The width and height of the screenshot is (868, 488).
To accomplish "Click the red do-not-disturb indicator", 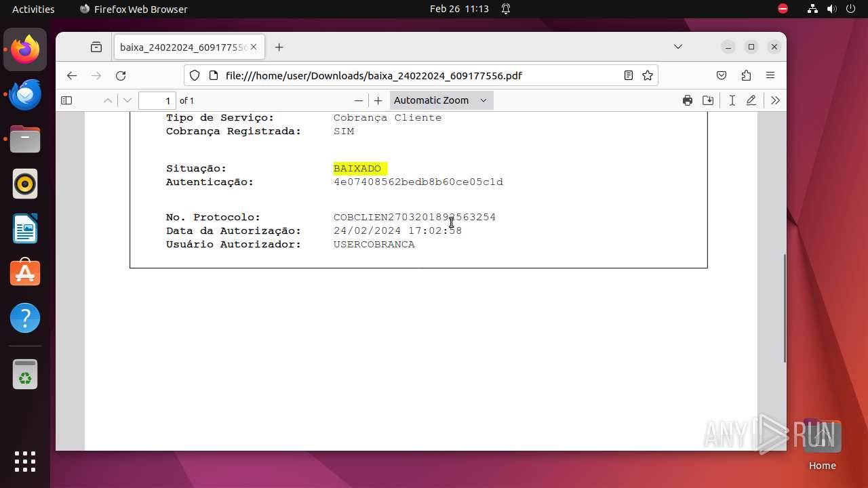I will 783,9.
